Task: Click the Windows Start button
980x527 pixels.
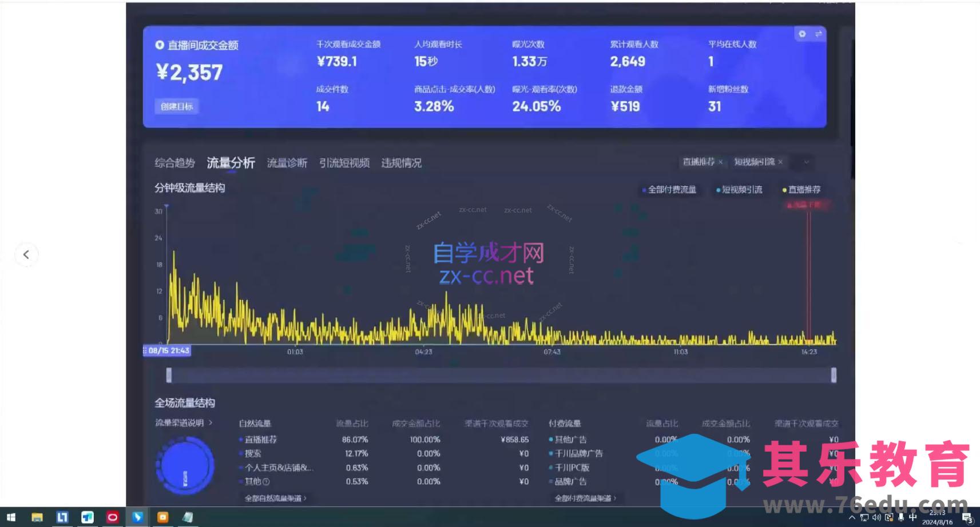Action: (x=11, y=517)
